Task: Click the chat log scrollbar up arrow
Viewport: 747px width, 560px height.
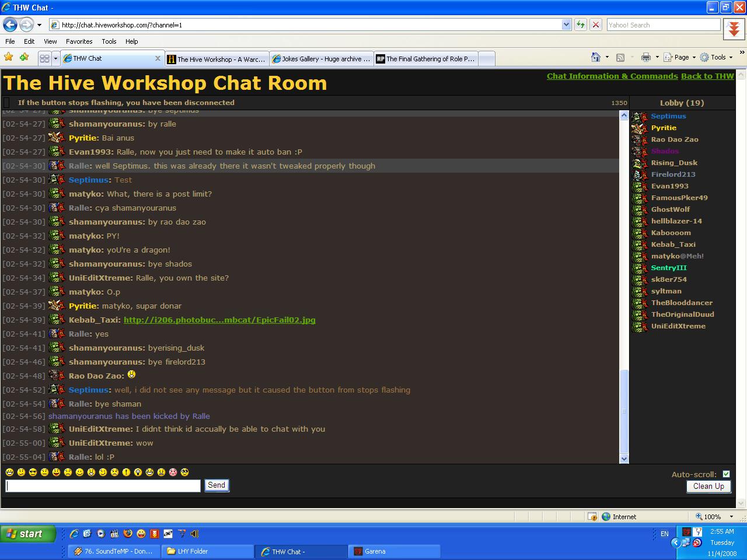Action: pos(624,115)
